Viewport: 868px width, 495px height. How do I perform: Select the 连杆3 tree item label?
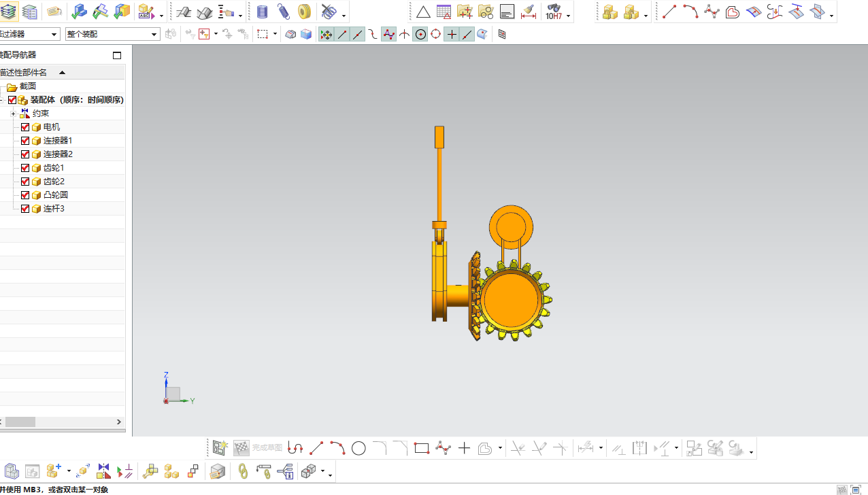(54, 209)
